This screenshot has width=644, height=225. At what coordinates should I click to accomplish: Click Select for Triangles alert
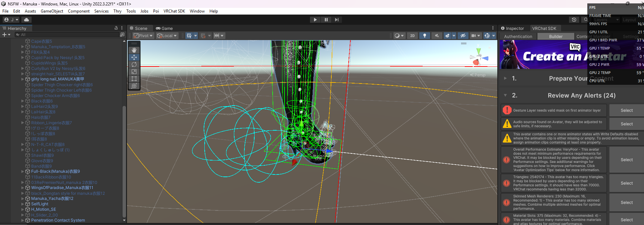627,183
